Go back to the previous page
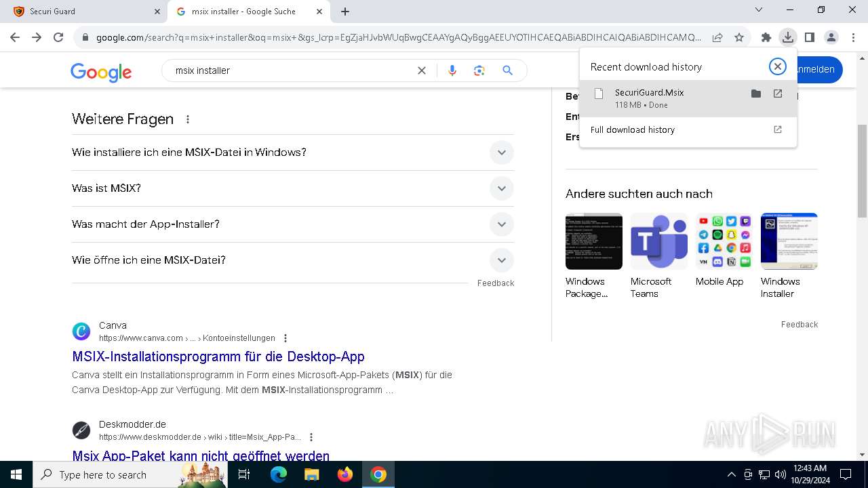868x488 pixels. 15,37
